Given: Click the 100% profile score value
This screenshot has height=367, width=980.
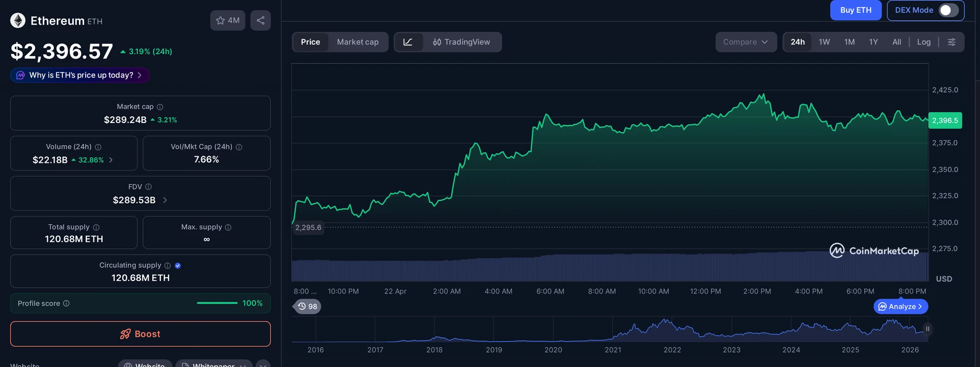Looking at the screenshot, I should tap(253, 303).
